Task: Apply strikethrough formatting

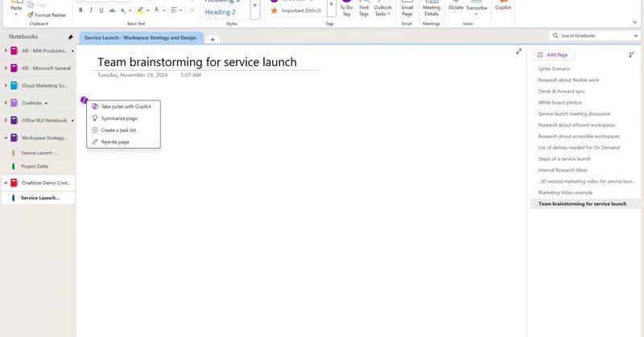Action: point(112,10)
